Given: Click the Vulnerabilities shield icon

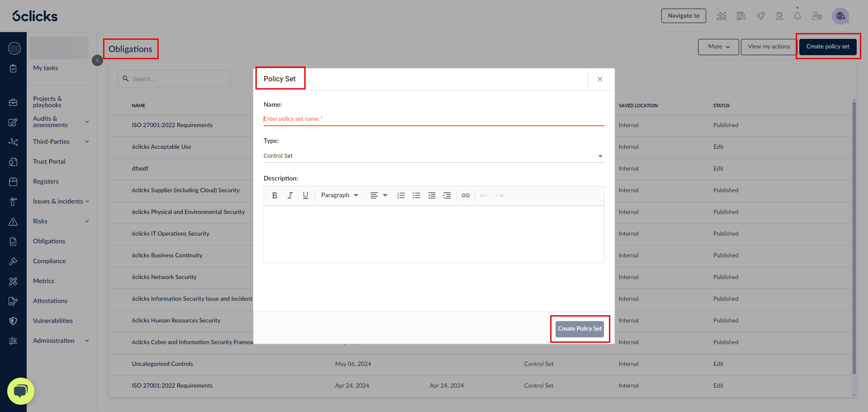Looking at the screenshot, I should click(x=13, y=321).
